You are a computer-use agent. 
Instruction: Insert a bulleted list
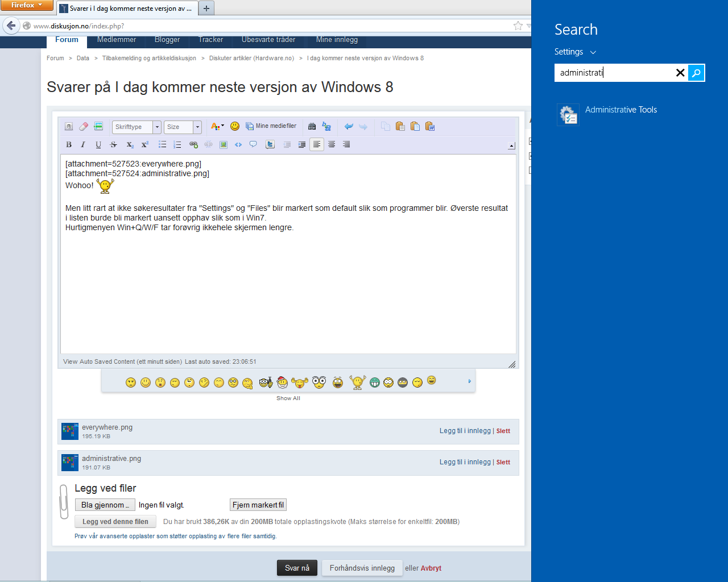(163, 144)
